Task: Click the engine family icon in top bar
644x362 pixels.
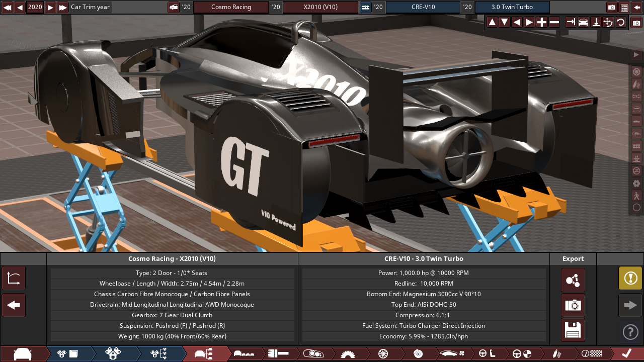Action: point(366,7)
